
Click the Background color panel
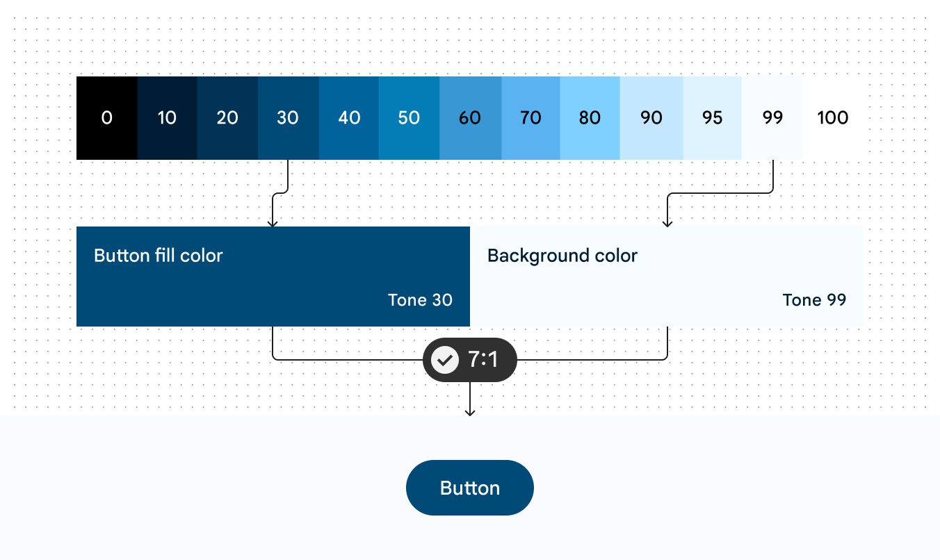click(667, 277)
